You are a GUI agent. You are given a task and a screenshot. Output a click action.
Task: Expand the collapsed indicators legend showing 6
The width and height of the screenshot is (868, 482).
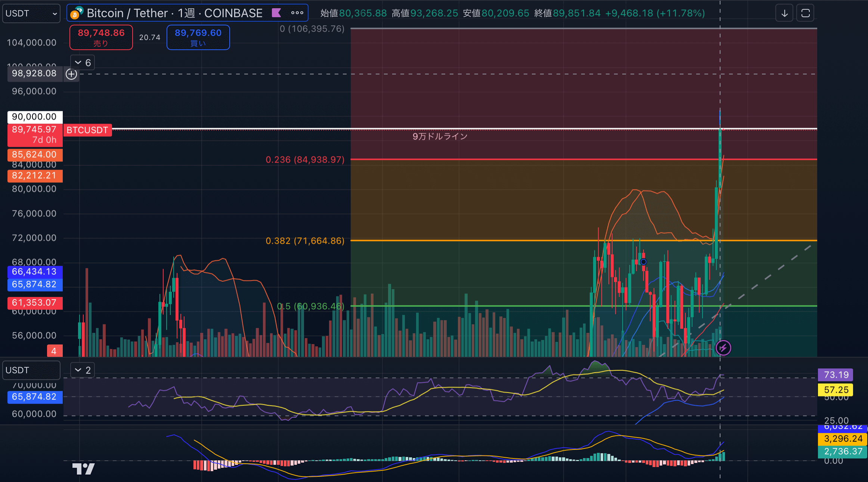83,63
